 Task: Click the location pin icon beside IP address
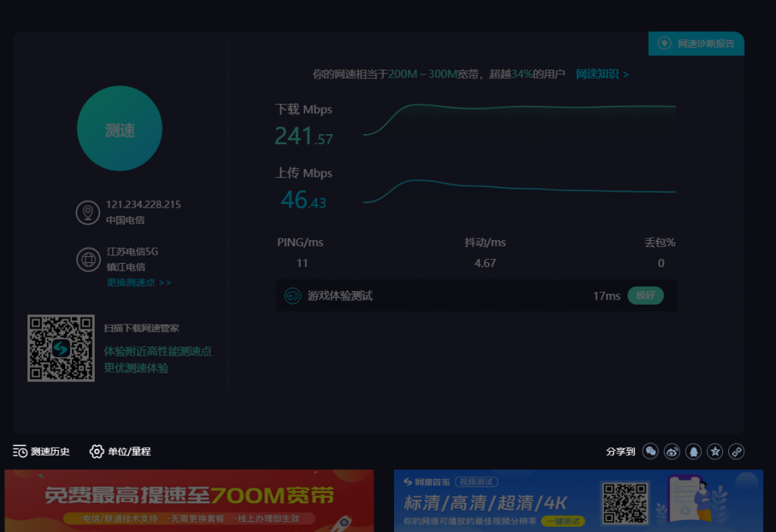(88, 212)
